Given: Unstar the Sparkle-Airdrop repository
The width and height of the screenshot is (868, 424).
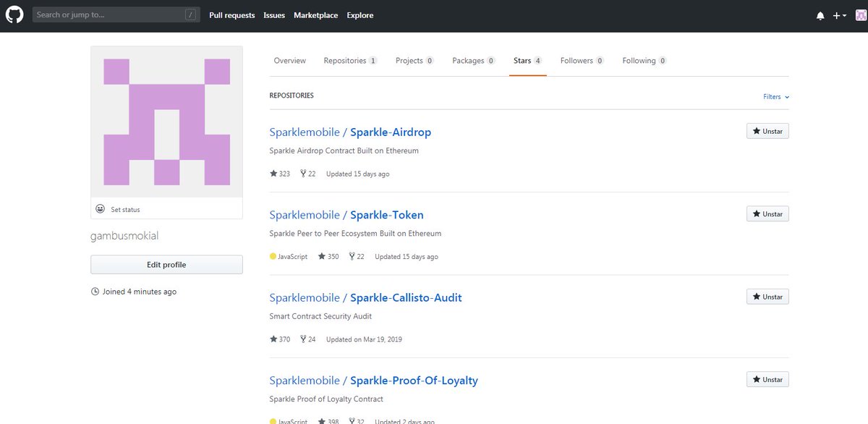Looking at the screenshot, I should coord(767,131).
